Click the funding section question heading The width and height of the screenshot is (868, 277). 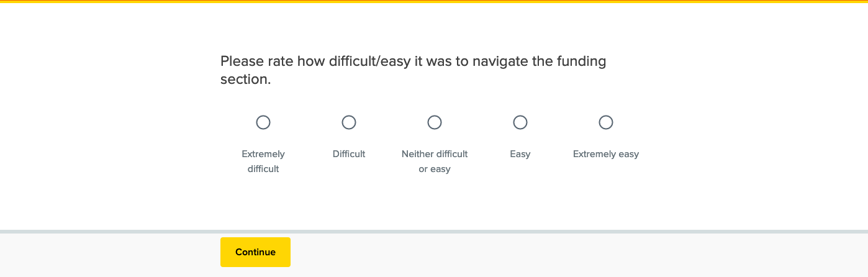coord(413,70)
